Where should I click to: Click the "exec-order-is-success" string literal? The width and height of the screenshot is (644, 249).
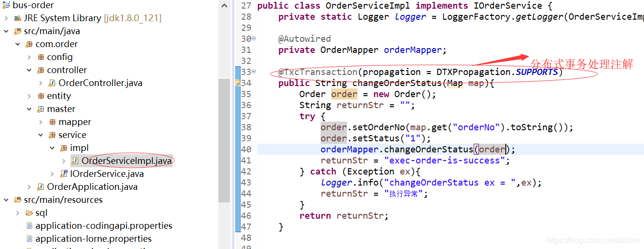coord(447,161)
